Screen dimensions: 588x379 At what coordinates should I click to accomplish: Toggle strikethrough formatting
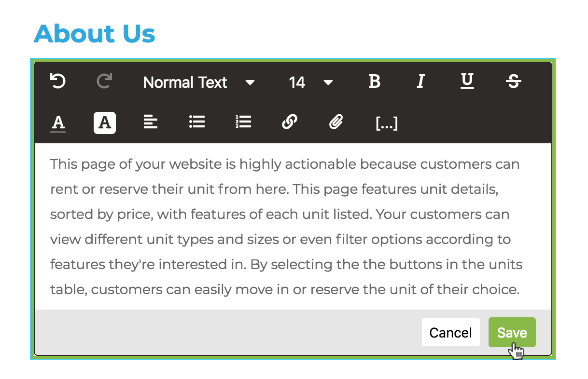tap(513, 81)
